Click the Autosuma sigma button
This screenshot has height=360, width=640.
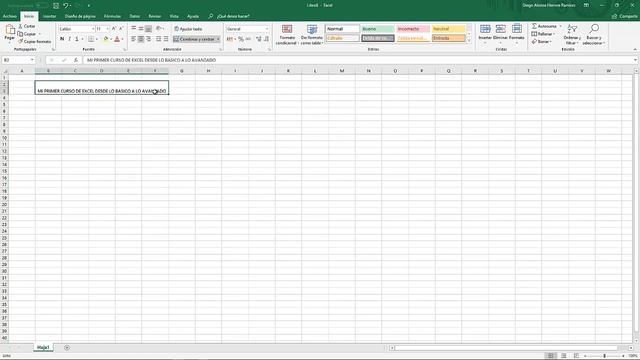pos(544,26)
